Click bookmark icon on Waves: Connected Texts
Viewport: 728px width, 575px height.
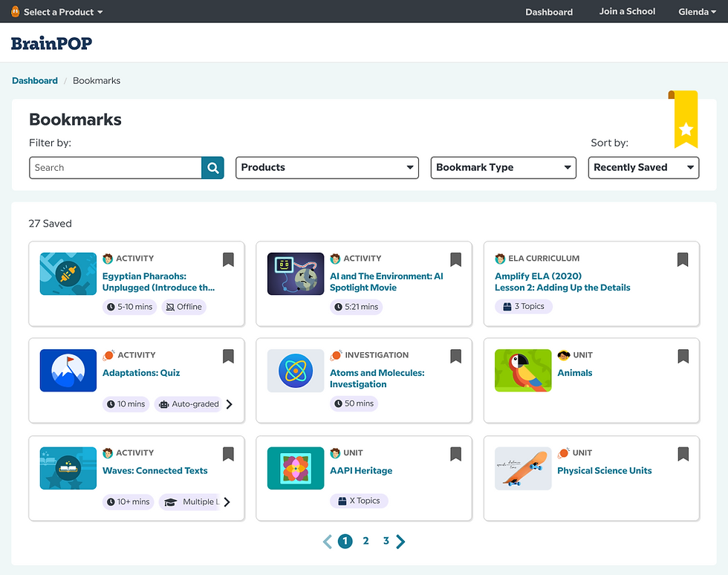[228, 454]
